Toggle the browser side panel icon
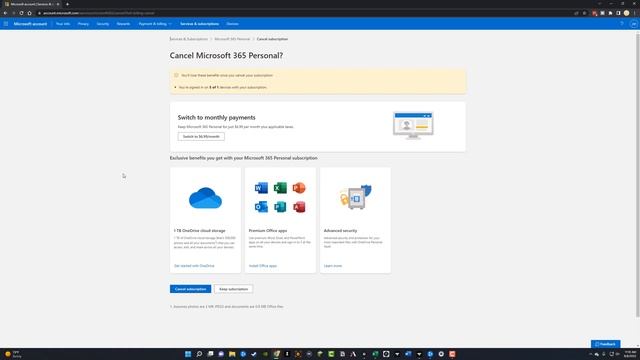 click(x=618, y=13)
